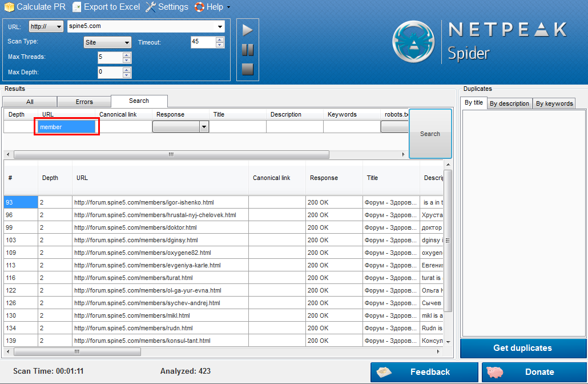The height and width of the screenshot is (384, 588).
Task: Increase Max Depth value
Action: pos(127,70)
